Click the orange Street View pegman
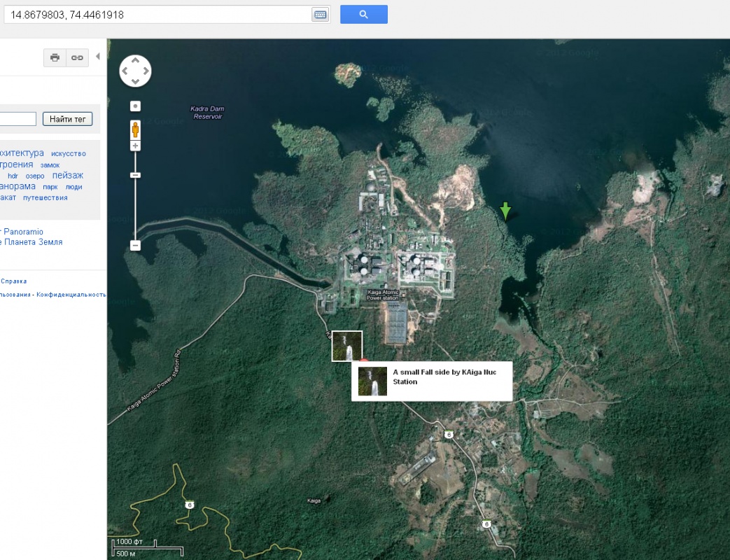The width and height of the screenshot is (730, 560). pyautogui.click(x=135, y=129)
